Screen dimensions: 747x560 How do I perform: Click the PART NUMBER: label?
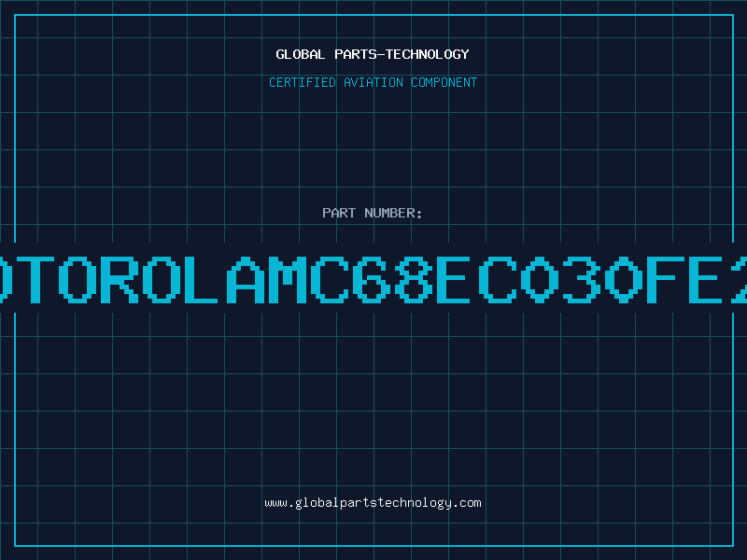(x=373, y=213)
